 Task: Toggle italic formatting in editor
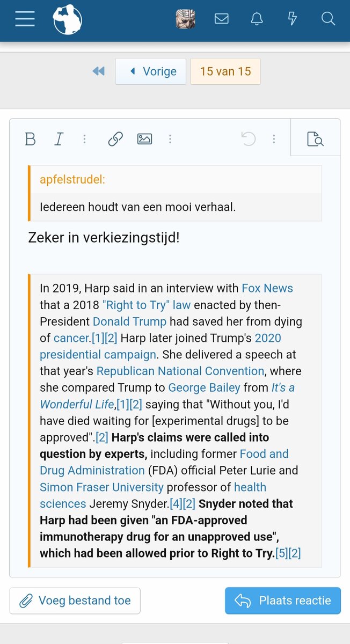pyautogui.click(x=59, y=140)
